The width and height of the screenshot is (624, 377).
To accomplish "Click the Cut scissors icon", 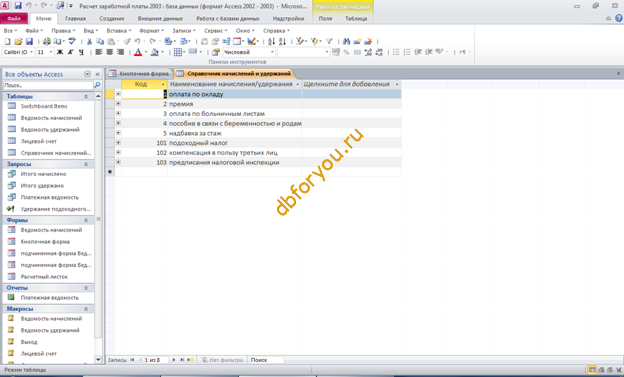I will tap(89, 41).
